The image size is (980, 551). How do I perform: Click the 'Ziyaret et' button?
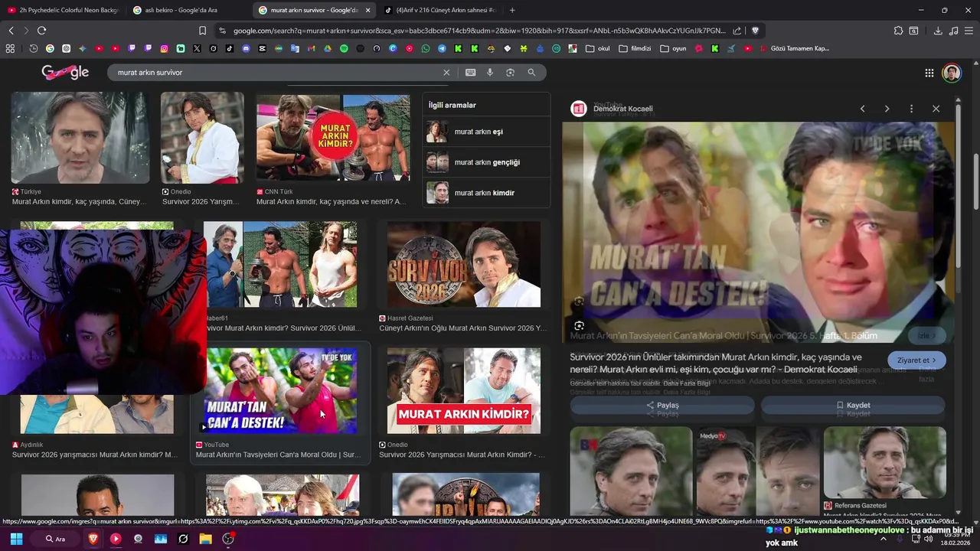(916, 360)
